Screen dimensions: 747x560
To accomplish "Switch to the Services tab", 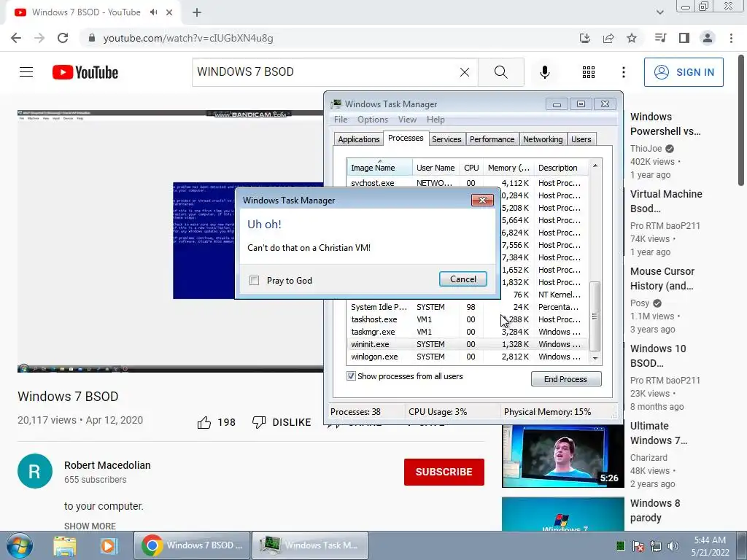I will pyautogui.click(x=446, y=139).
